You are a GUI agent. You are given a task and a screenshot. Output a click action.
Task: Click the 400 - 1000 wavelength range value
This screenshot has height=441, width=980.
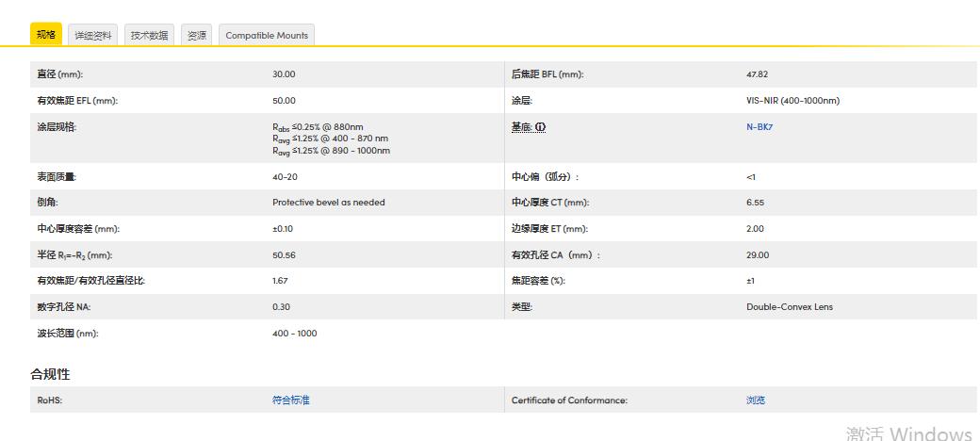tap(294, 333)
